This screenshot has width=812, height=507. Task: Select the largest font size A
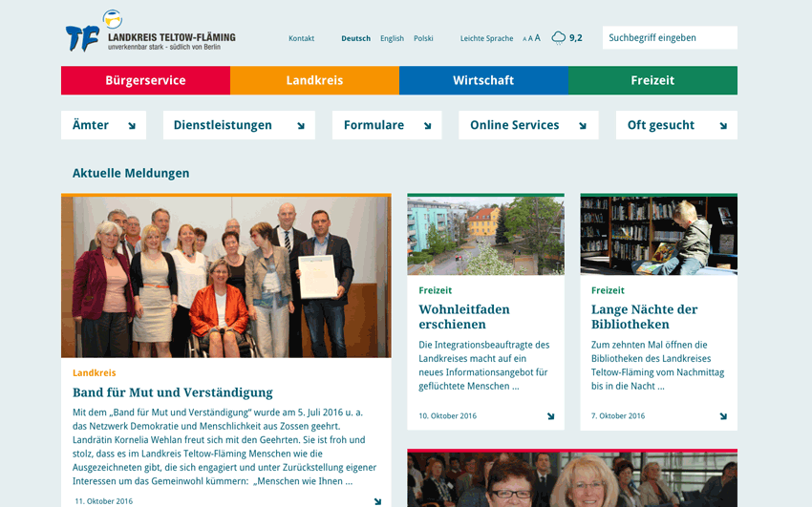tap(538, 38)
